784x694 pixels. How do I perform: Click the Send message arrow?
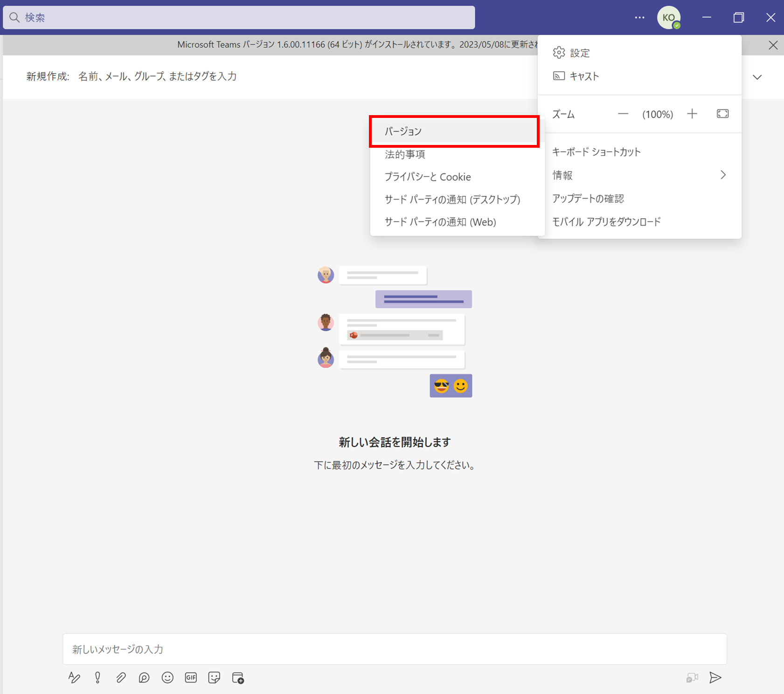[715, 677]
